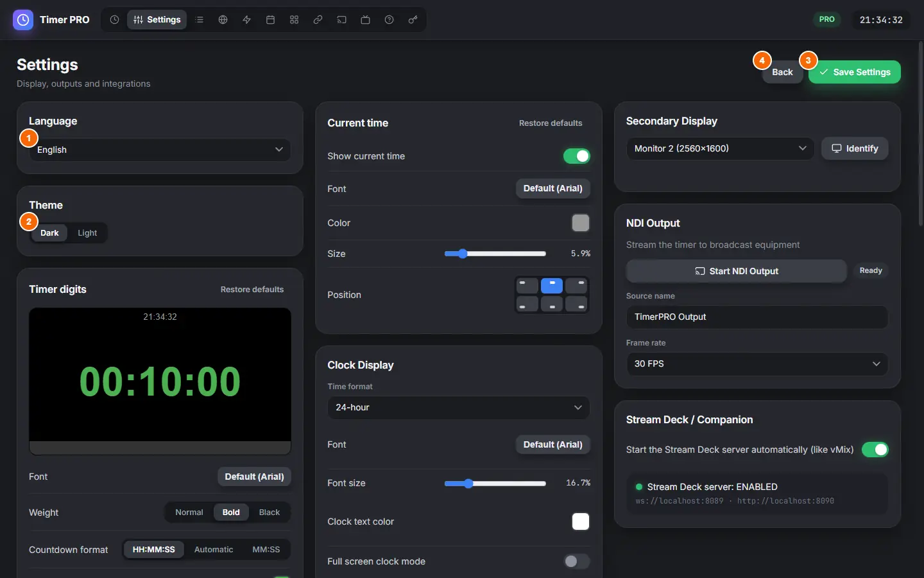
Task: Toggle Full screen clock mode switch
Action: pos(577,561)
